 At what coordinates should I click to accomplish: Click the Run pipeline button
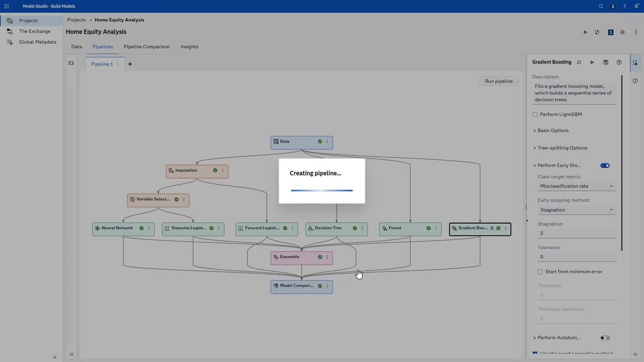[x=498, y=81]
